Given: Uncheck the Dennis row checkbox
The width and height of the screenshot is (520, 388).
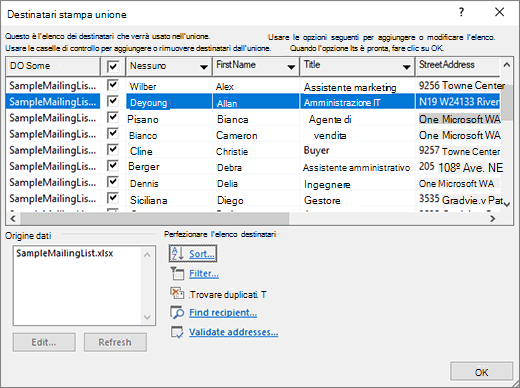Looking at the screenshot, I should tap(113, 182).
